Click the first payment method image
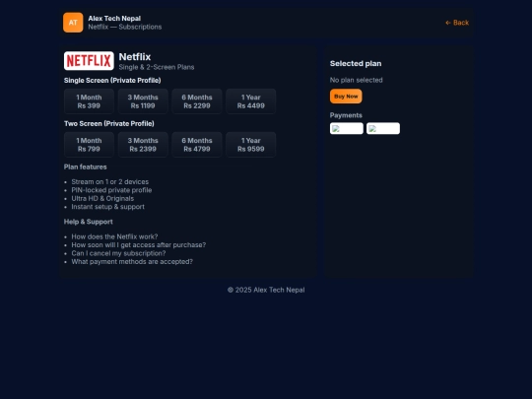This screenshot has width=532, height=399. pyautogui.click(x=347, y=128)
